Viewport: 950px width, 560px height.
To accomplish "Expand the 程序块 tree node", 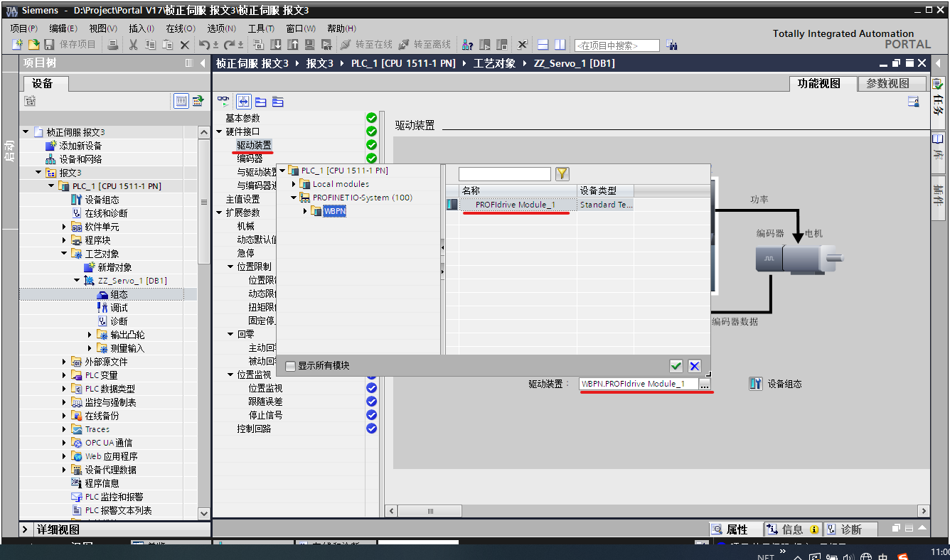I will tap(65, 240).
